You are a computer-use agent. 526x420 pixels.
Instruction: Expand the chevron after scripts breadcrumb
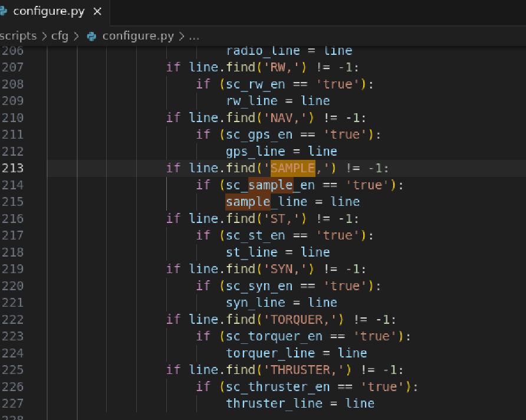coord(44,36)
